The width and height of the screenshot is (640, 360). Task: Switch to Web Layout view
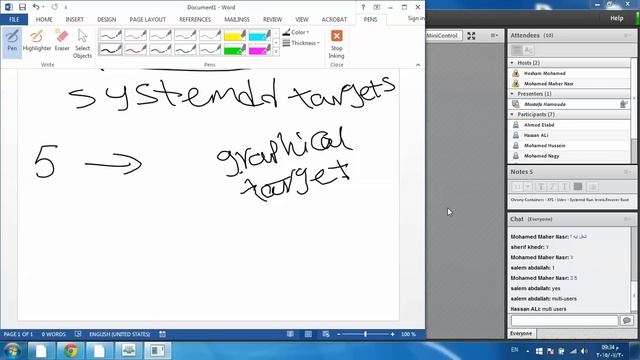click(x=326, y=334)
